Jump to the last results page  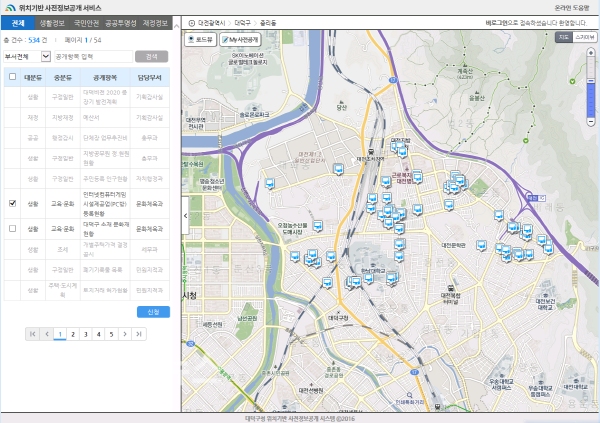(139, 334)
